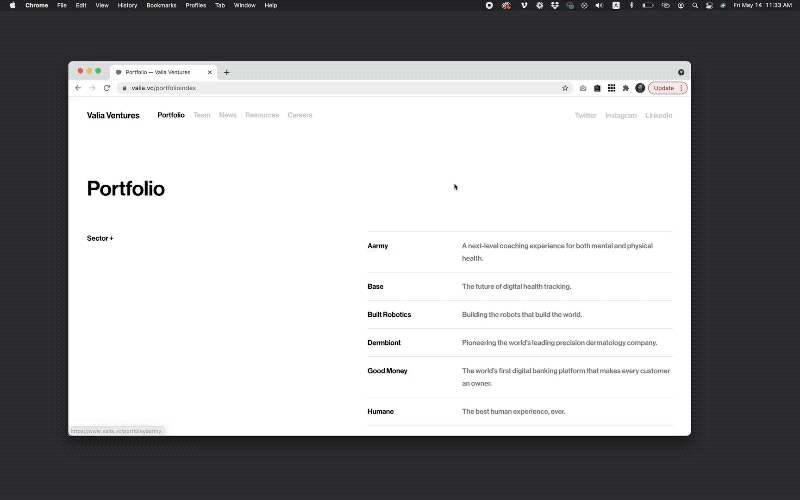This screenshot has height=500, width=800.
Task: Click the Valia Ventures logo link
Action: pyautogui.click(x=113, y=115)
